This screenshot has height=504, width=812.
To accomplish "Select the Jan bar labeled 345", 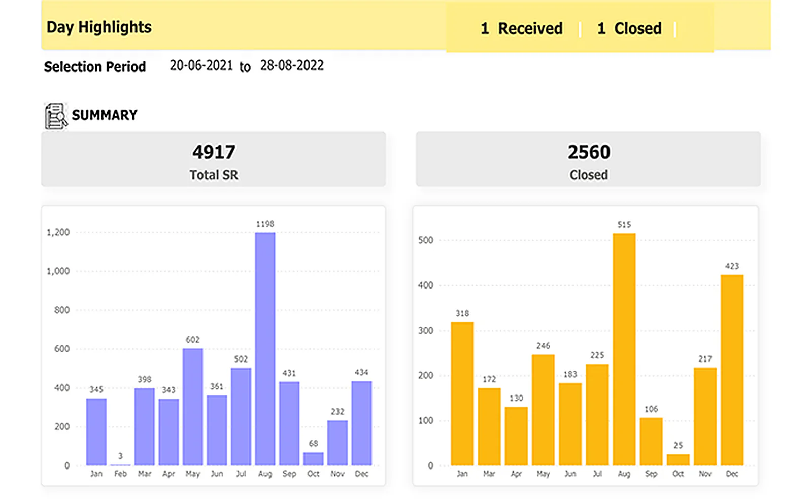I will pos(96,432).
